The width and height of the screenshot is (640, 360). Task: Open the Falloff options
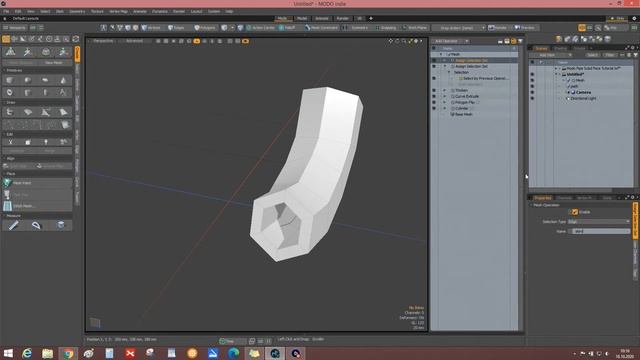point(287,28)
